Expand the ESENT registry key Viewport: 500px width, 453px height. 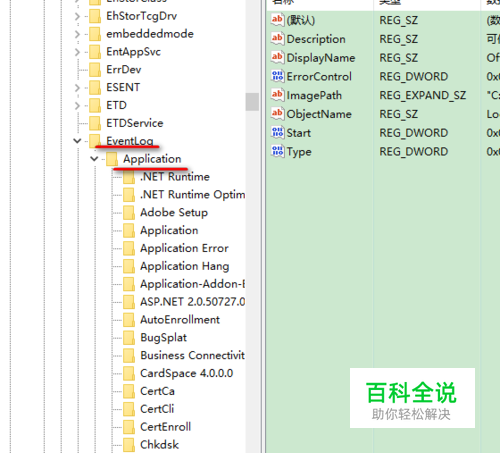pos(77,88)
